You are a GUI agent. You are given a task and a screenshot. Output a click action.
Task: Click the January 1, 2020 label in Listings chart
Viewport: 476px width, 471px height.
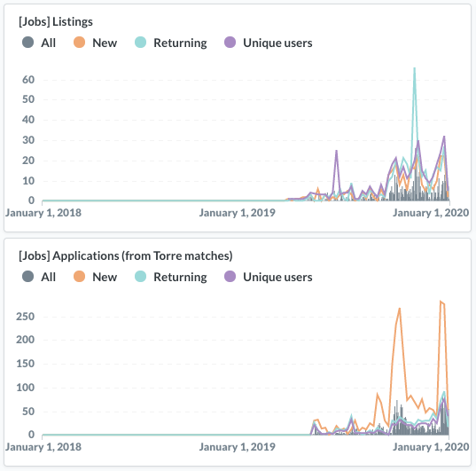431,213
